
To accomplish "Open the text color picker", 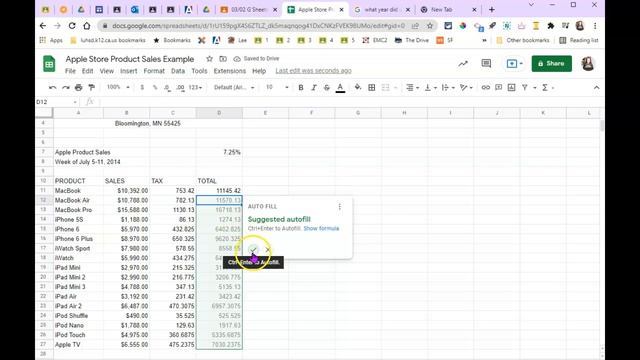I will click(340, 87).
